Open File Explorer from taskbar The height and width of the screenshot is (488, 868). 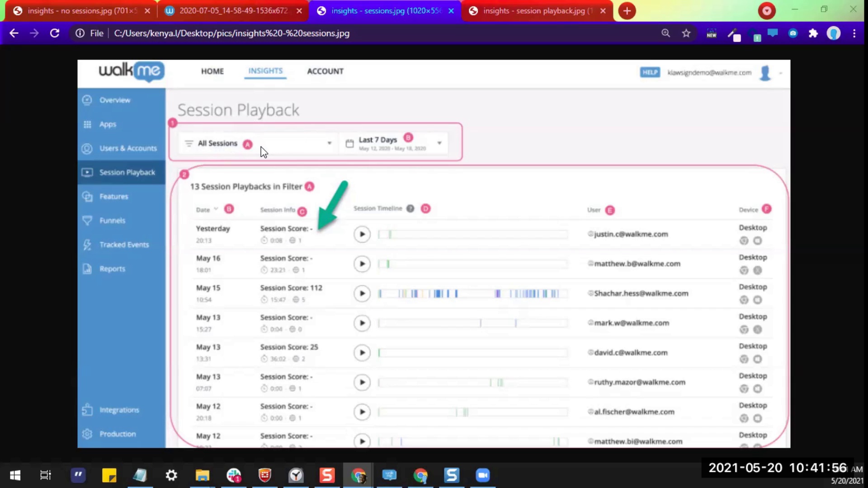(202, 475)
